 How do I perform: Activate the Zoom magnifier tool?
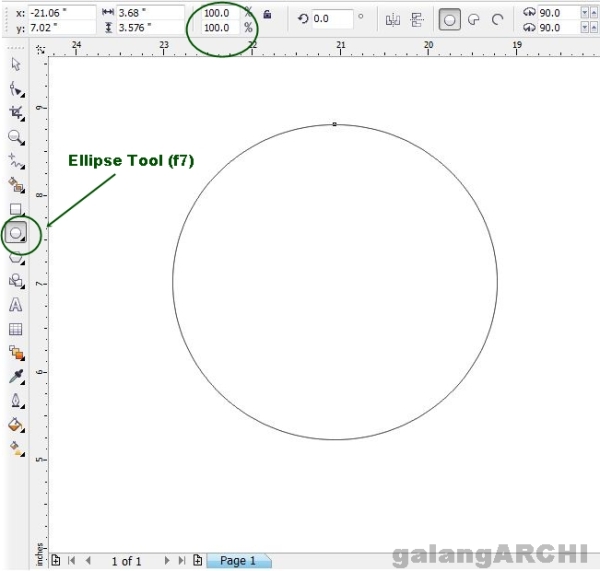(16, 137)
